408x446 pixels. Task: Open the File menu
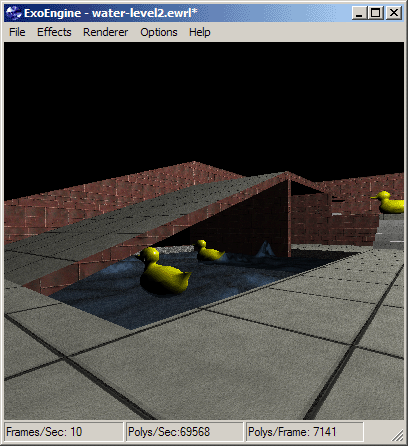[17, 32]
